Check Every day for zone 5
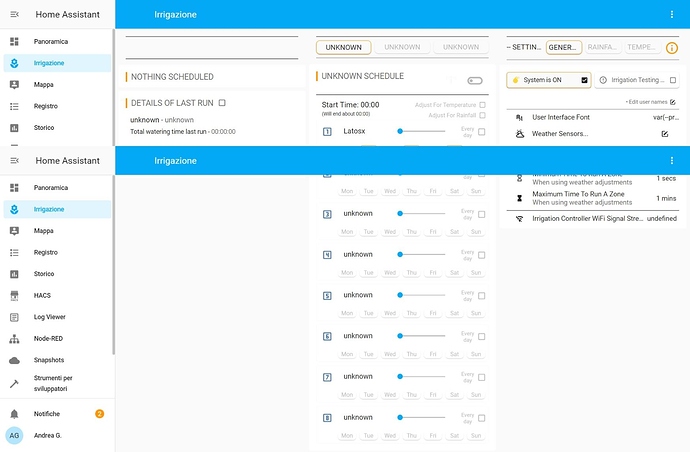This screenshot has width=690, height=452. [482, 296]
